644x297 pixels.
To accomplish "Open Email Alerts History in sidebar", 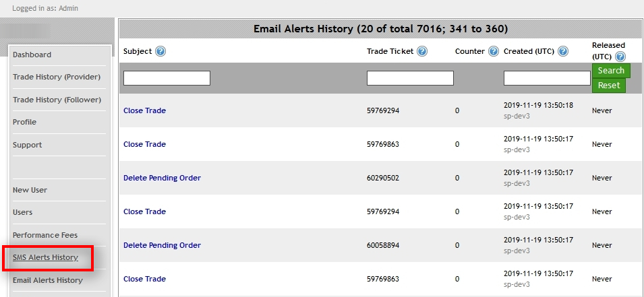I will coord(48,280).
